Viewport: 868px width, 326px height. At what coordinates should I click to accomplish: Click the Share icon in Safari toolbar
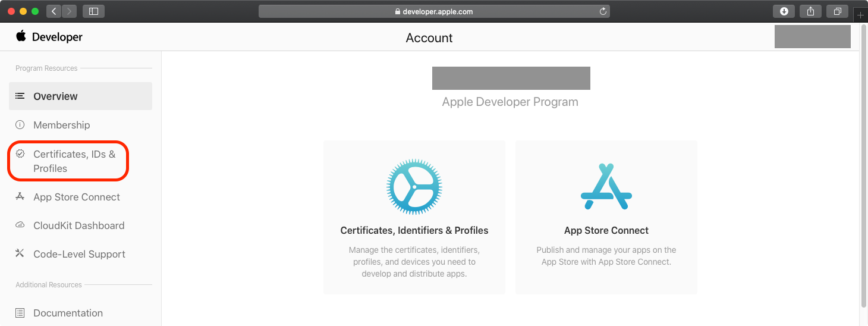click(810, 11)
